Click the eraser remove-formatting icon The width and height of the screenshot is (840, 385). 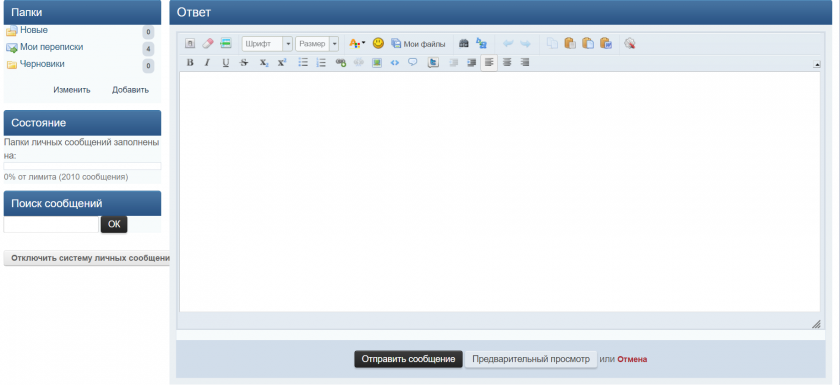coord(208,43)
